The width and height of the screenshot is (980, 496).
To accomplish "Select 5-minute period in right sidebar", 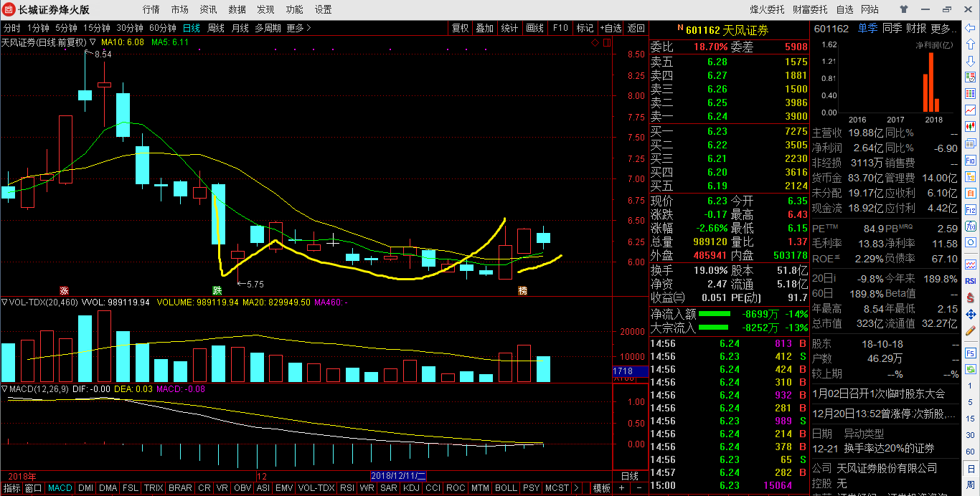I will click(x=971, y=402).
